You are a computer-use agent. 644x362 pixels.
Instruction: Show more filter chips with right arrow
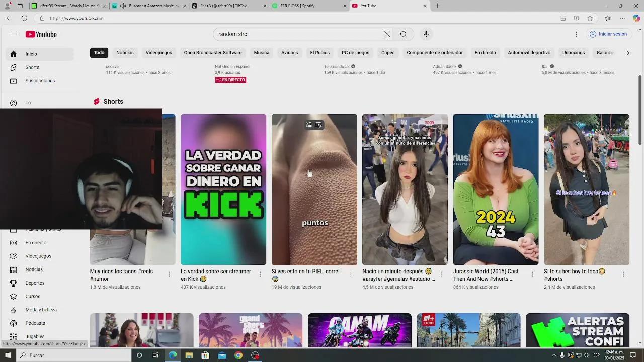click(x=628, y=53)
